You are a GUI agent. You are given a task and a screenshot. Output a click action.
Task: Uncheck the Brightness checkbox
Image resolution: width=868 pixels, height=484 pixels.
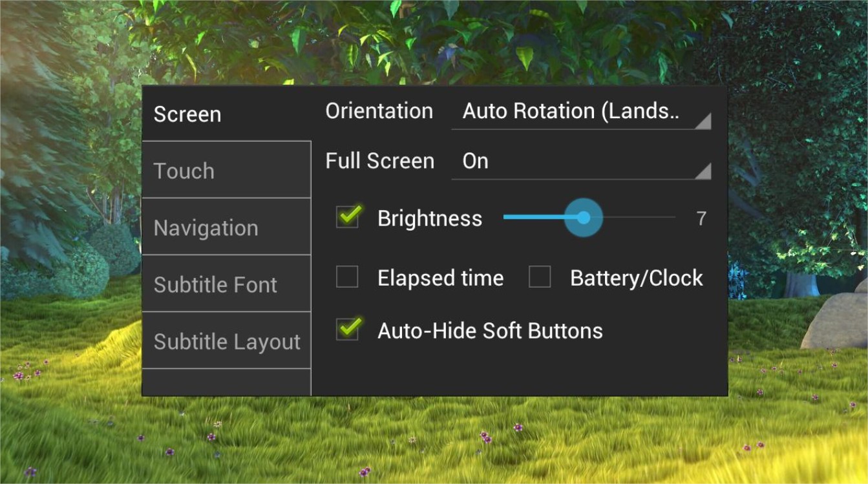[347, 218]
